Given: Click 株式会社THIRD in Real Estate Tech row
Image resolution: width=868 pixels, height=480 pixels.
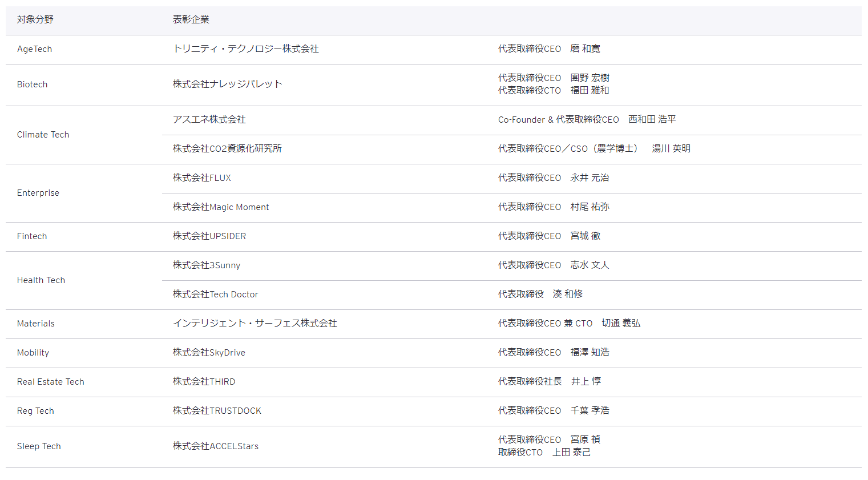Looking at the screenshot, I should click(204, 382).
